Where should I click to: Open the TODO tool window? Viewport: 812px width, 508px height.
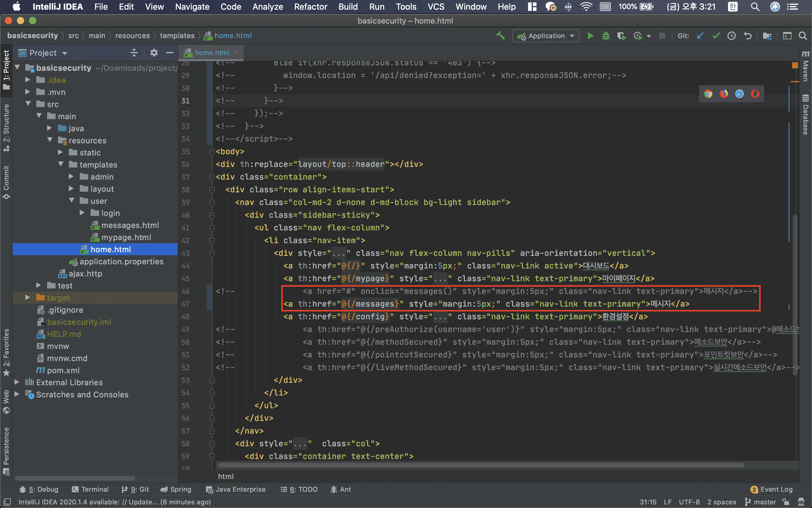pyautogui.click(x=299, y=489)
